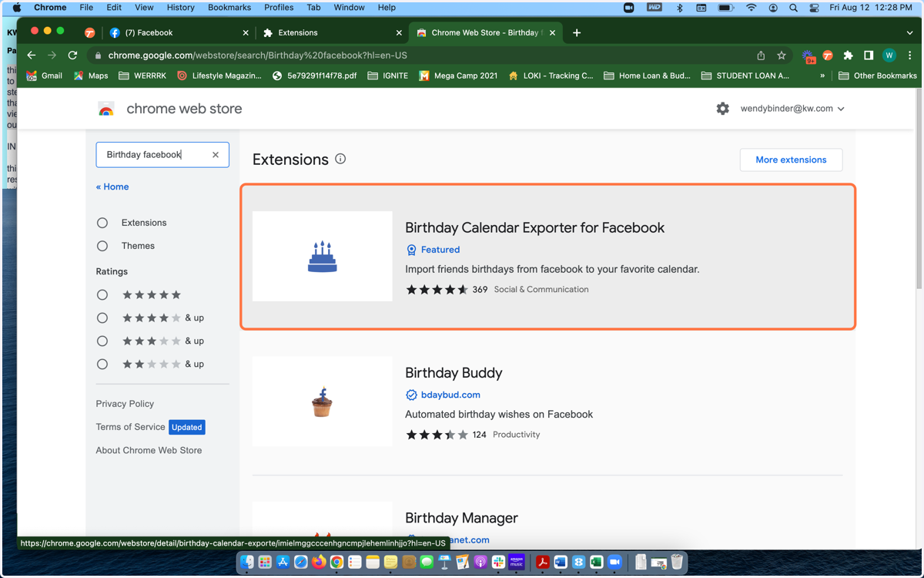The width and height of the screenshot is (924, 578).
Task: Select the Themes filter radio button
Action: click(102, 246)
